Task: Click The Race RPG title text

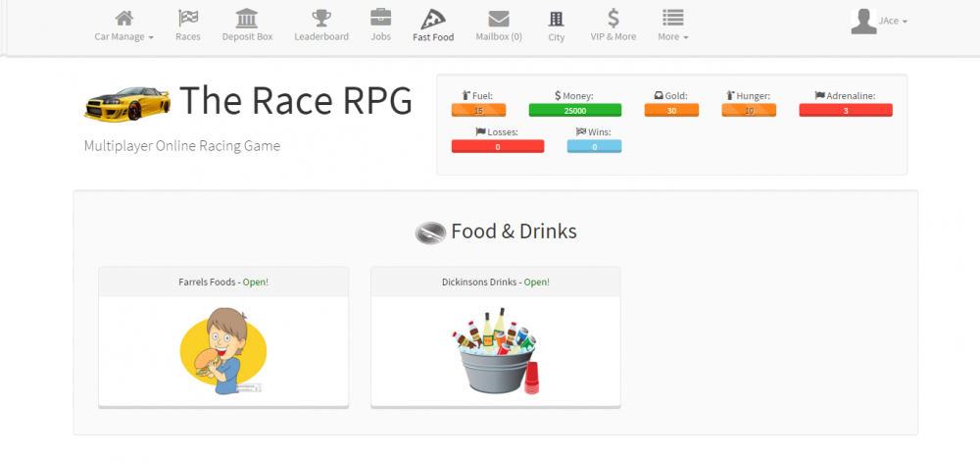Action: click(x=295, y=100)
